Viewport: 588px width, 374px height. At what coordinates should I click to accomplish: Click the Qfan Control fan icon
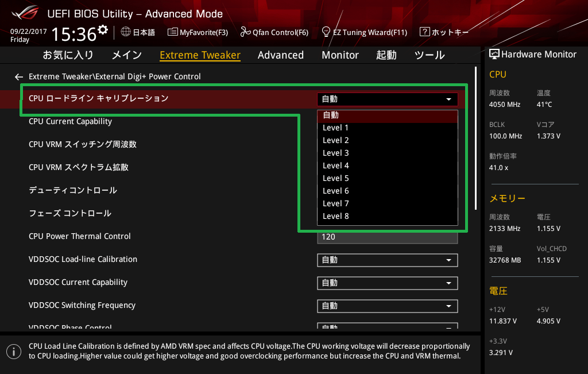[x=245, y=32]
